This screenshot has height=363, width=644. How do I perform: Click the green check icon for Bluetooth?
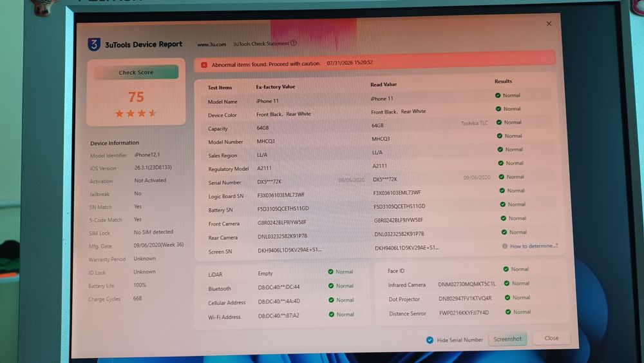tap(331, 286)
